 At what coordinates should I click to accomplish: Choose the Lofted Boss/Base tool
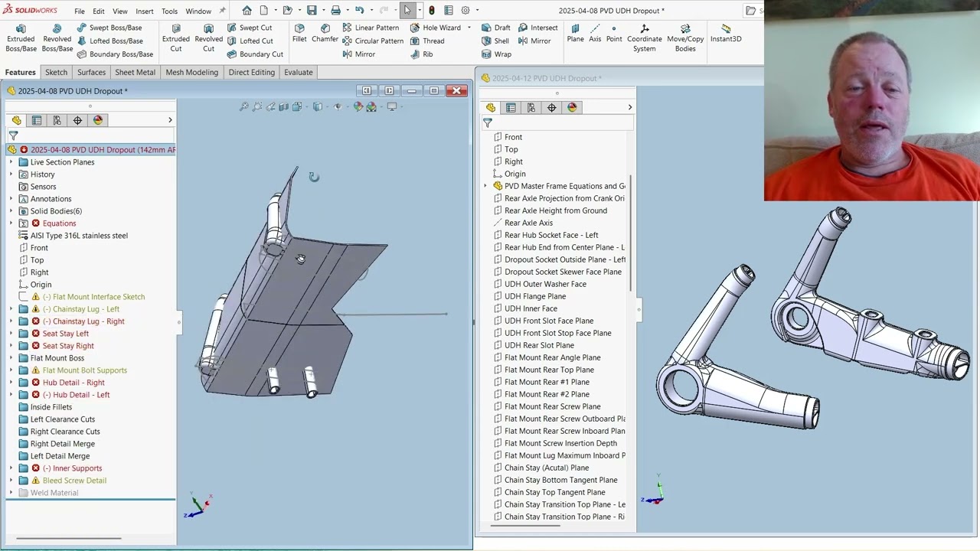coord(109,41)
